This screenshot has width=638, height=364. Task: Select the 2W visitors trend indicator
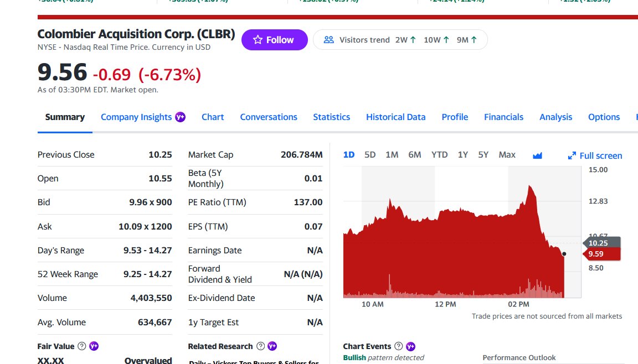tap(405, 40)
